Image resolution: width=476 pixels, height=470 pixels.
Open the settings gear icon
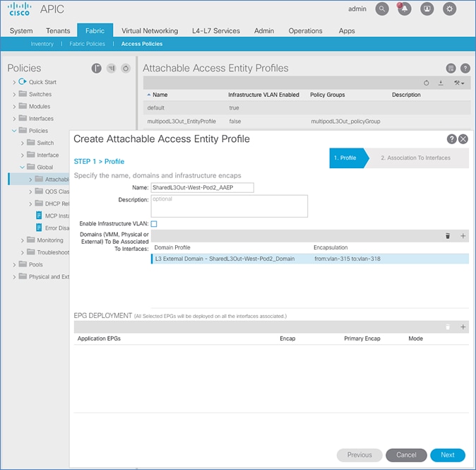(450, 9)
